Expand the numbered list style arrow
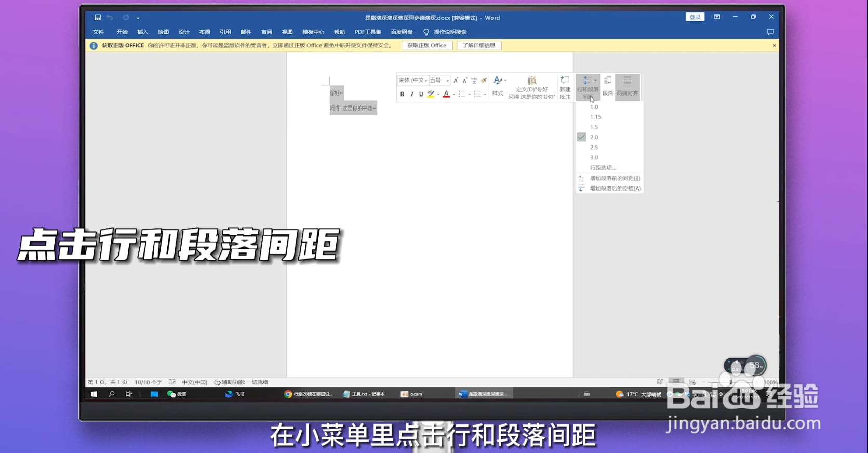This screenshot has width=868, height=453. 485,95
